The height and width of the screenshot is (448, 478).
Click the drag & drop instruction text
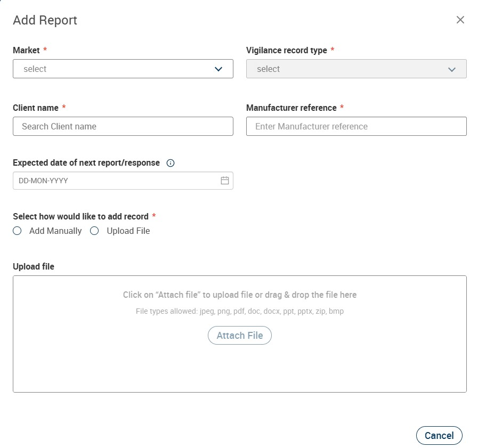pos(240,295)
